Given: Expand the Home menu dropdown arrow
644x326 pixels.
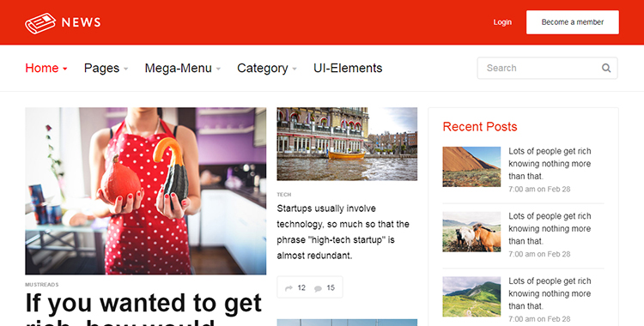Looking at the screenshot, I should [x=65, y=69].
